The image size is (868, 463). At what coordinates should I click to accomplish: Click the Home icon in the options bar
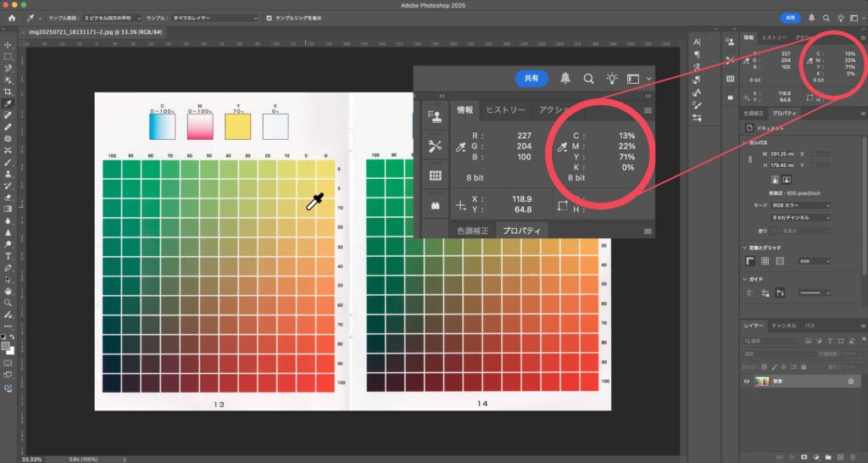coord(12,18)
